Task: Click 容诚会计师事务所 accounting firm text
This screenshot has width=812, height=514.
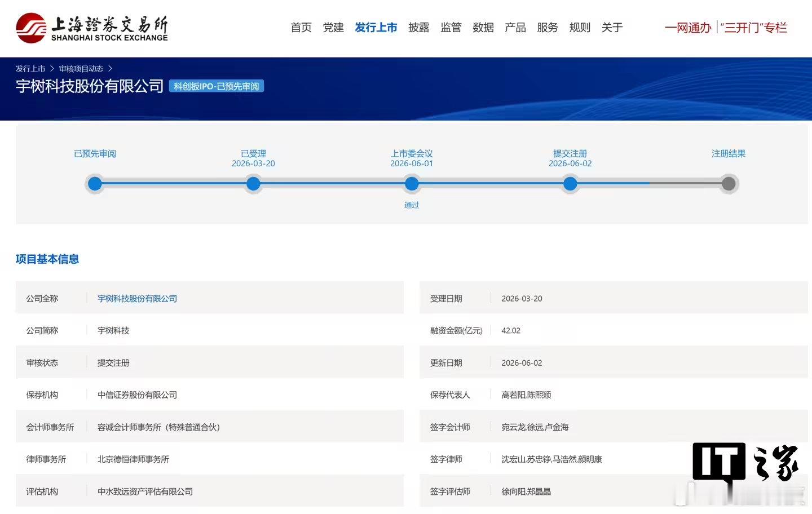Action: tap(158, 427)
